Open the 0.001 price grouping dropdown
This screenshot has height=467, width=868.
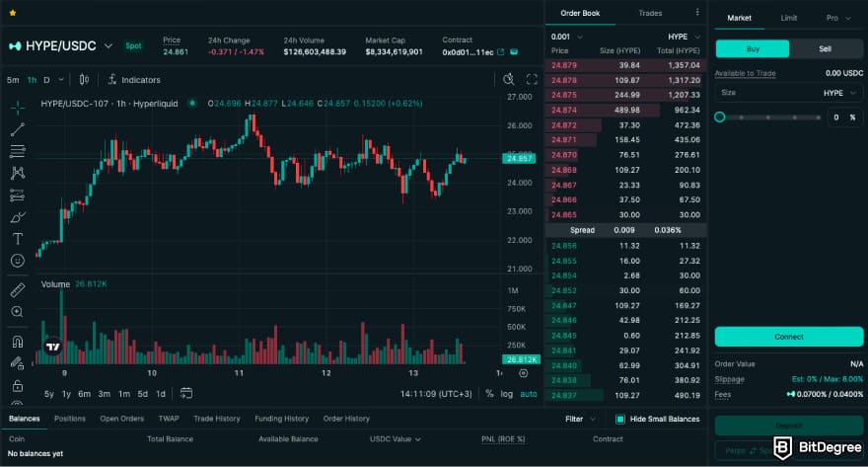pos(567,37)
